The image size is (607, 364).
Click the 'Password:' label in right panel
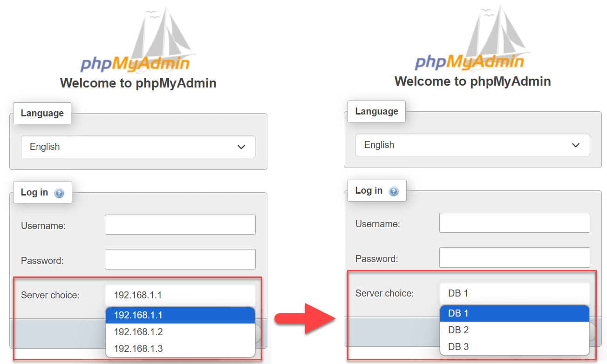(377, 259)
